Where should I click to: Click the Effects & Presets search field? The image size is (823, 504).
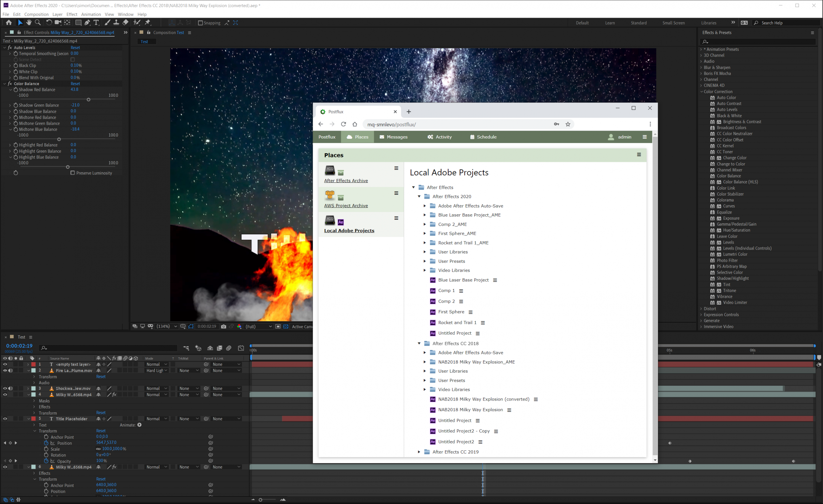pos(758,42)
